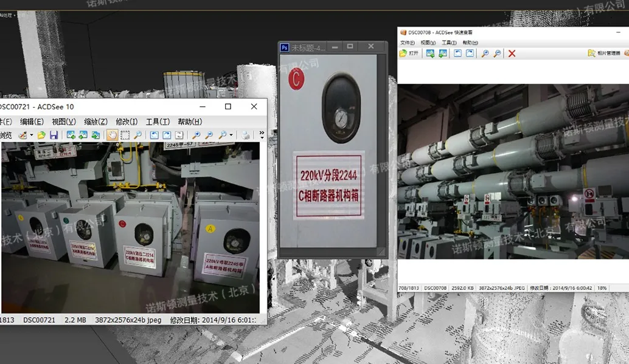Open the 工具(T) menu in ACDSee quick view

(449, 43)
